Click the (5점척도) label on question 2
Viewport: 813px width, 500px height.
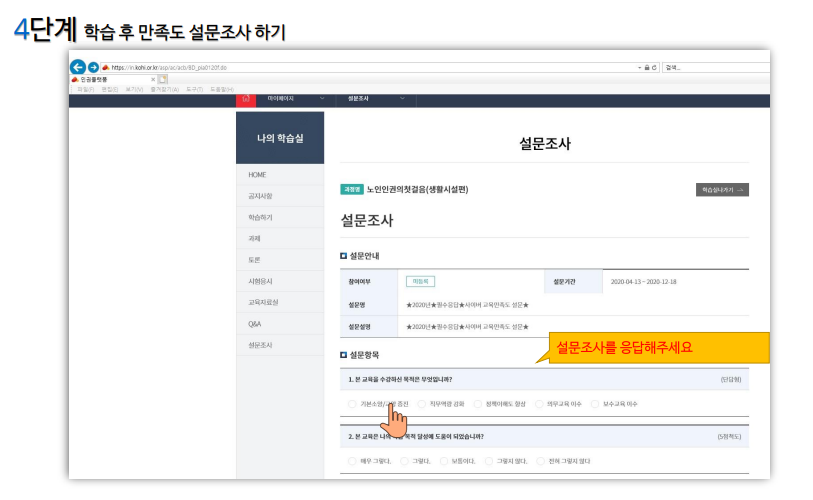click(x=729, y=437)
